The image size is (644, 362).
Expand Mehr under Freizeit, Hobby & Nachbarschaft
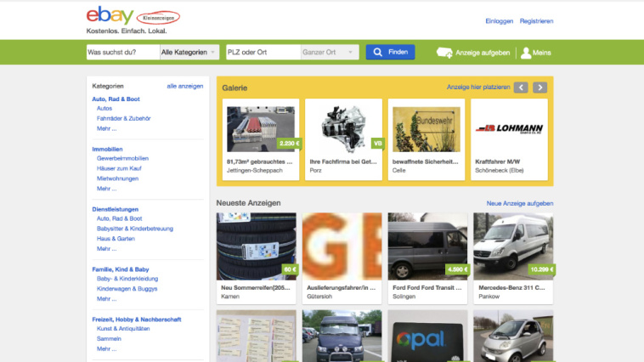point(107,349)
